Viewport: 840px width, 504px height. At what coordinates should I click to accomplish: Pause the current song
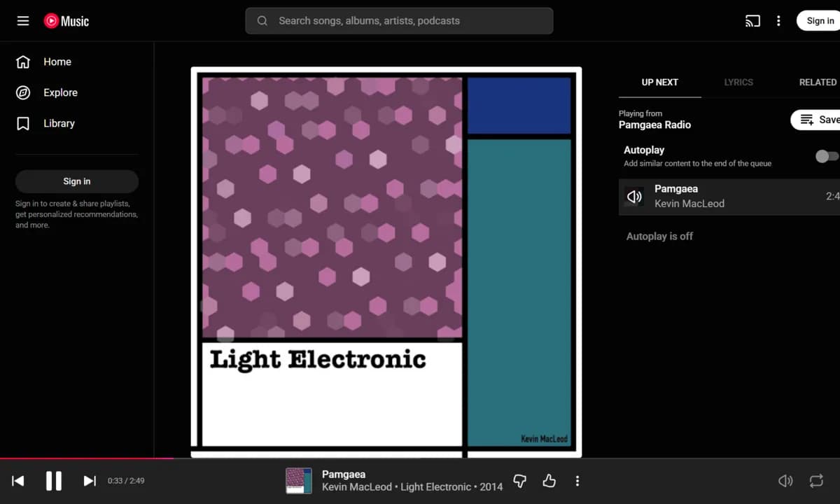tap(54, 481)
